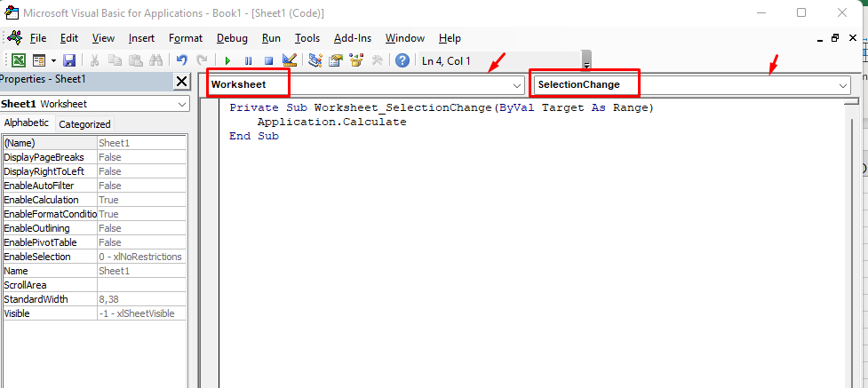Open the Debug menu

[232, 38]
